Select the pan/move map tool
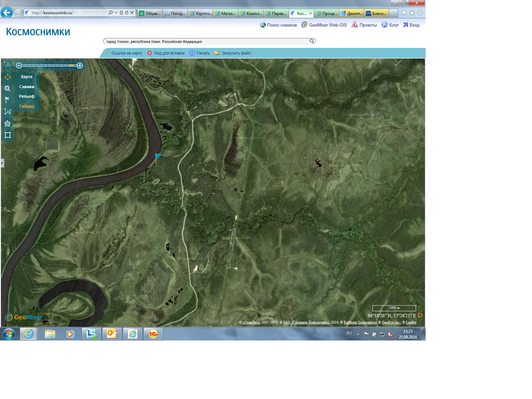Viewport: 532px width, 399px height. click(x=7, y=77)
